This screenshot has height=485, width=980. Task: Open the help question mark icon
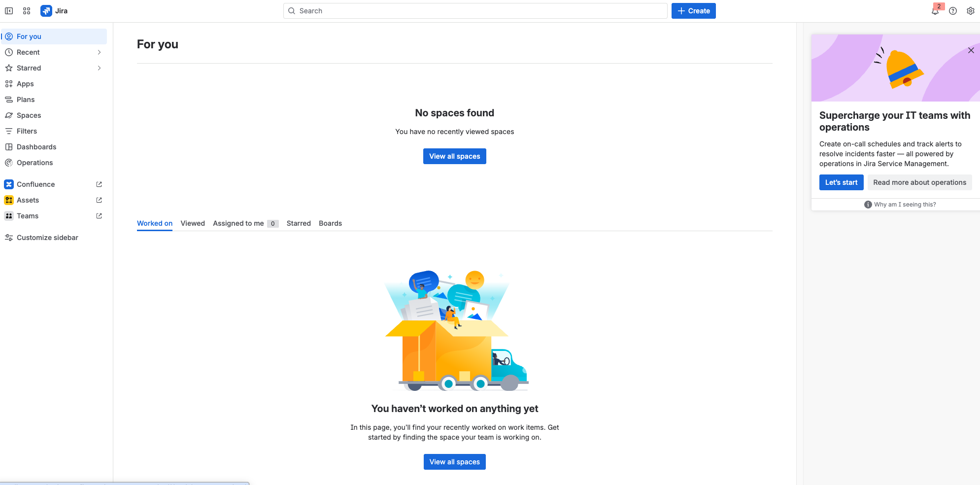(953, 11)
